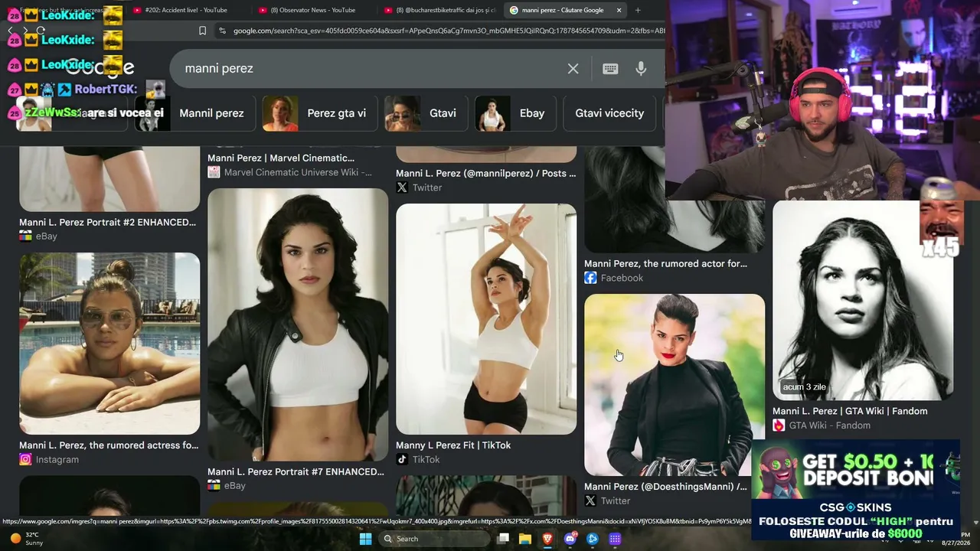The image size is (980, 551).
Task: Click the 'GTA Wiki - Fandom' source text
Action: click(830, 425)
